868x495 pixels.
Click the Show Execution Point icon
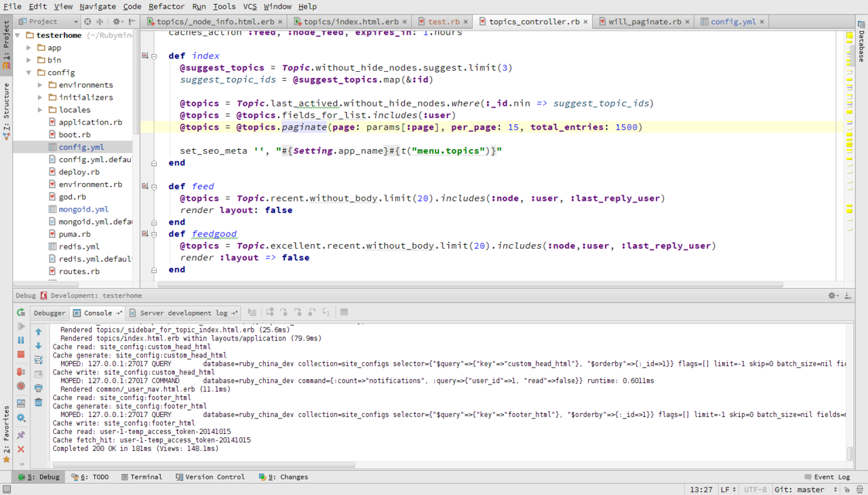[252, 313]
